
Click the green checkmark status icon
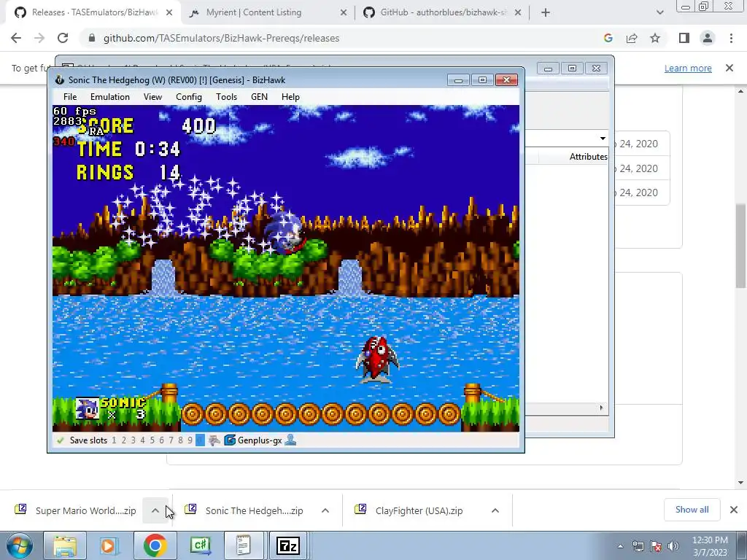[x=60, y=440]
